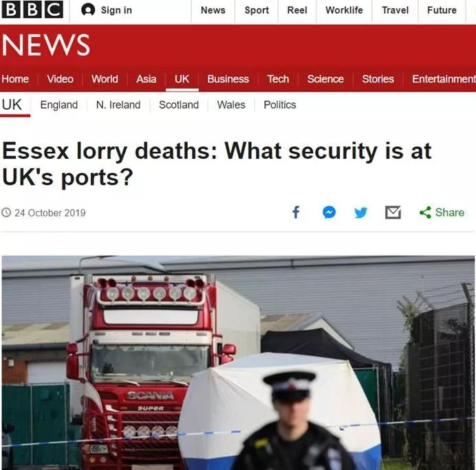Email this article using envelope icon
Screen dimensions: 476x470
pyautogui.click(x=393, y=212)
